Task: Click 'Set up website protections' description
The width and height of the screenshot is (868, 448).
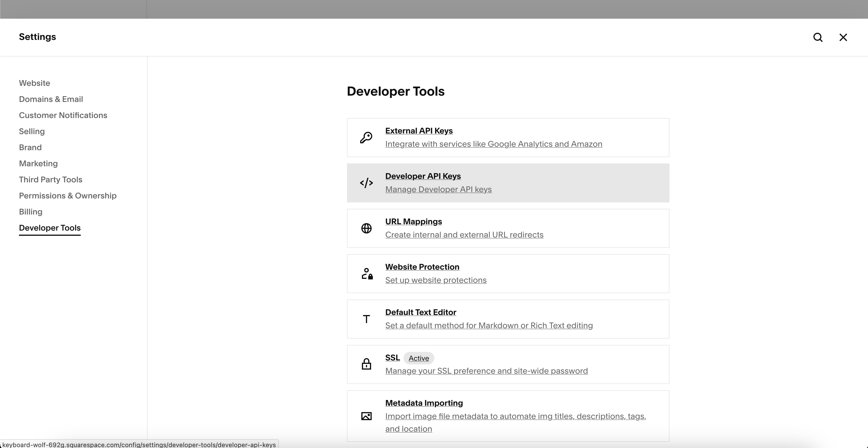Action: tap(436, 280)
